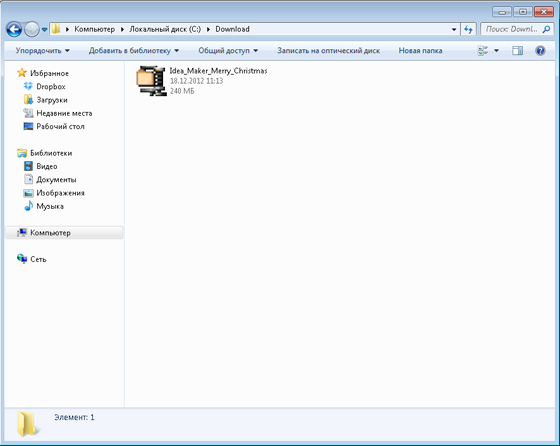Image resolution: width=560 pixels, height=446 pixels.
Task: Open Недавние места
Action: (58, 113)
